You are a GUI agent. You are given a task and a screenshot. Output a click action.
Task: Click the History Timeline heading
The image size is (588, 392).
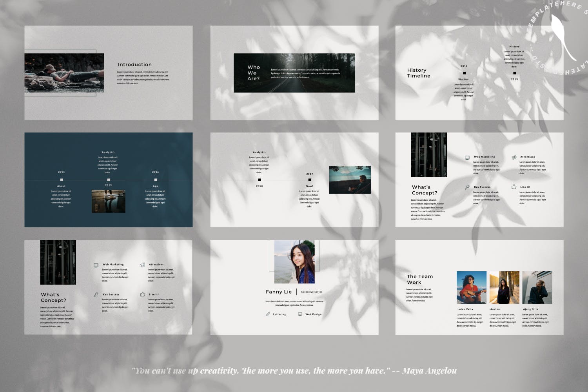point(419,73)
